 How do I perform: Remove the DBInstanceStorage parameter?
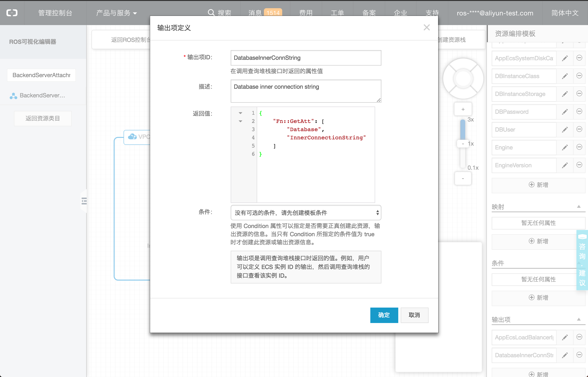(579, 94)
